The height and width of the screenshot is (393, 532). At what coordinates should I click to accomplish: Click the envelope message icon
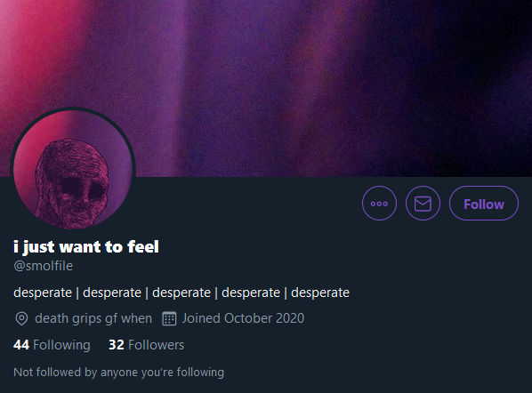(x=423, y=204)
